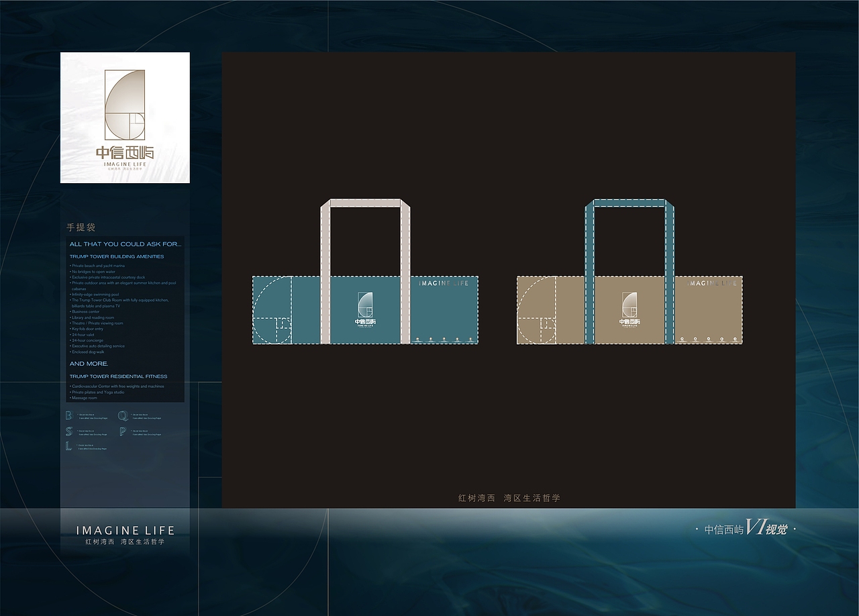The image size is (859, 616).
Task: Select the 'Massage room' bullet
Action: [x=83, y=398]
